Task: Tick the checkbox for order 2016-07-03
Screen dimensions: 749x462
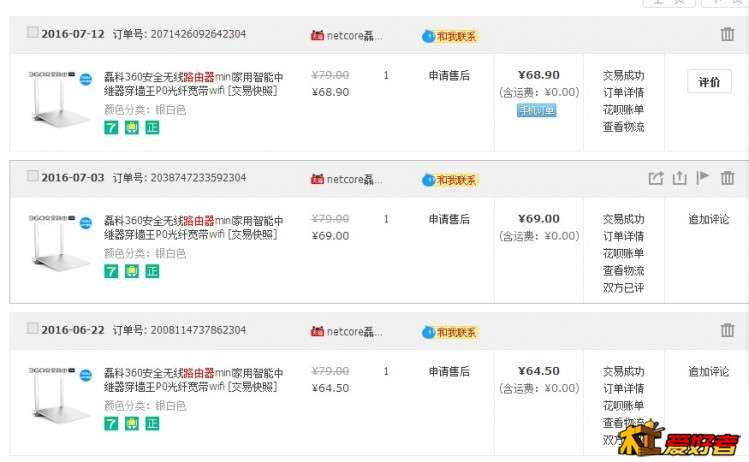Action: 32,176
